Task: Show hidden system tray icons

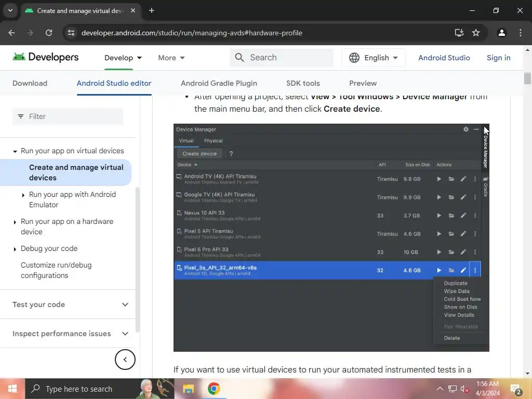Action: 440,389
